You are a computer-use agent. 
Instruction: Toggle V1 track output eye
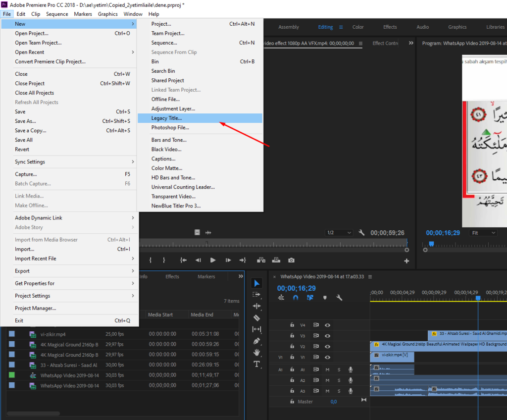pyautogui.click(x=328, y=357)
